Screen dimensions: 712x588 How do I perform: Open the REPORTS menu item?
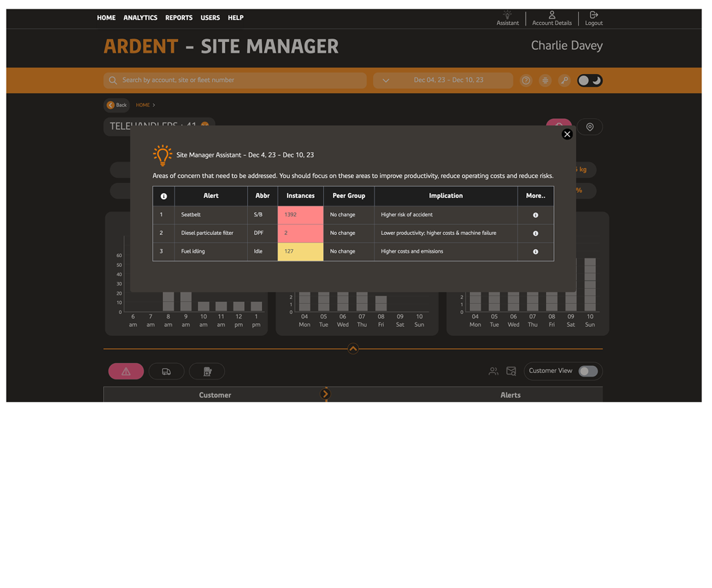click(x=179, y=18)
